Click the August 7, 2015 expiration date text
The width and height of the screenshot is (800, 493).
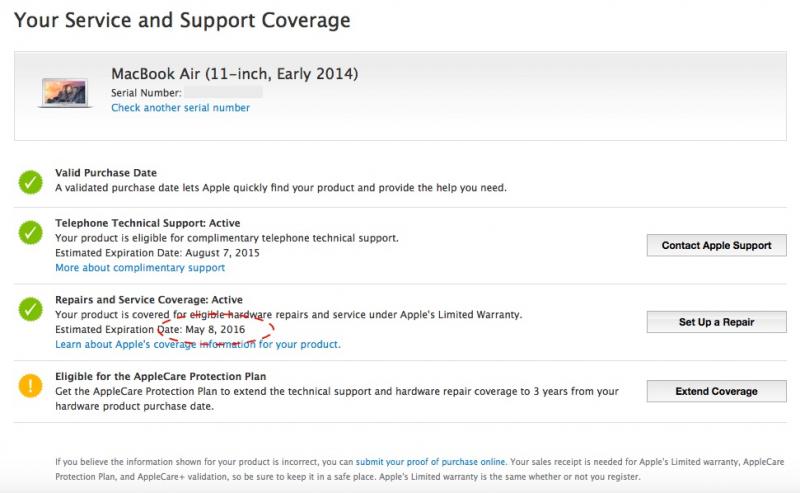(x=222, y=253)
